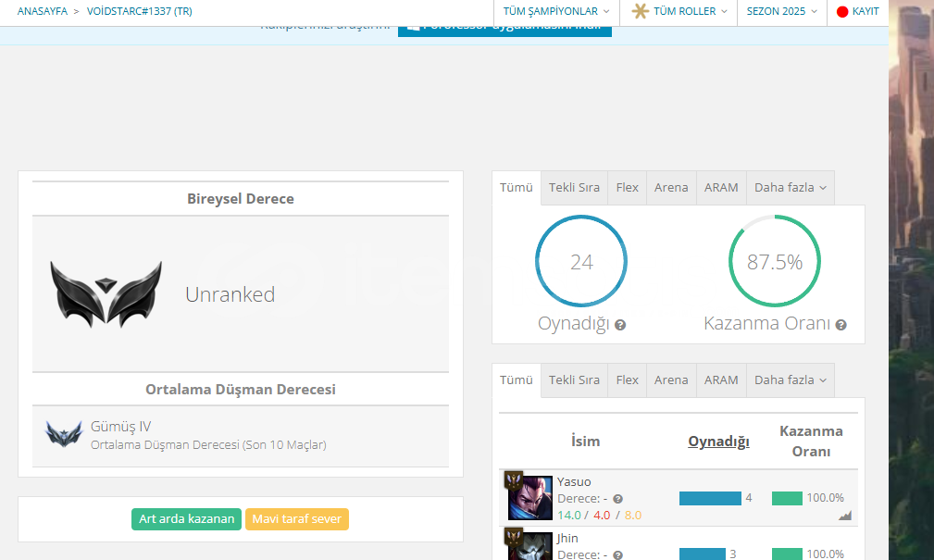This screenshot has height=560, width=934.
Task: Click the red KAYIT record icon
Action: point(842,12)
